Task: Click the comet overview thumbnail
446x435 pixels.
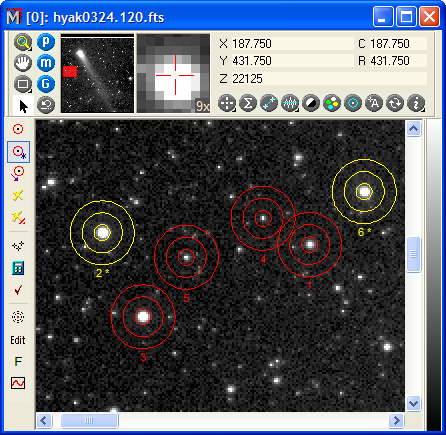Action: pos(97,73)
